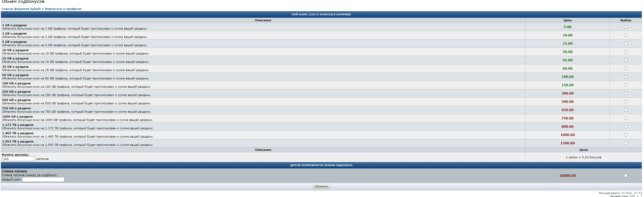The width and height of the screenshot is (644, 197).
Task: Select the Смена логина radio button
Action: pos(625,176)
